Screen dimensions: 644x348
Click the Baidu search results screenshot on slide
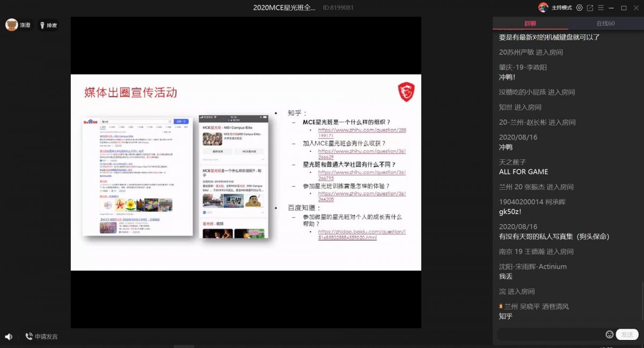(137, 176)
